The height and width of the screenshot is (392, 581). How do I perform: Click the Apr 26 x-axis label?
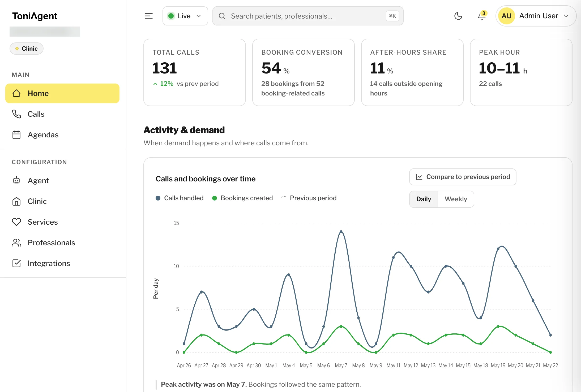click(x=184, y=365)
